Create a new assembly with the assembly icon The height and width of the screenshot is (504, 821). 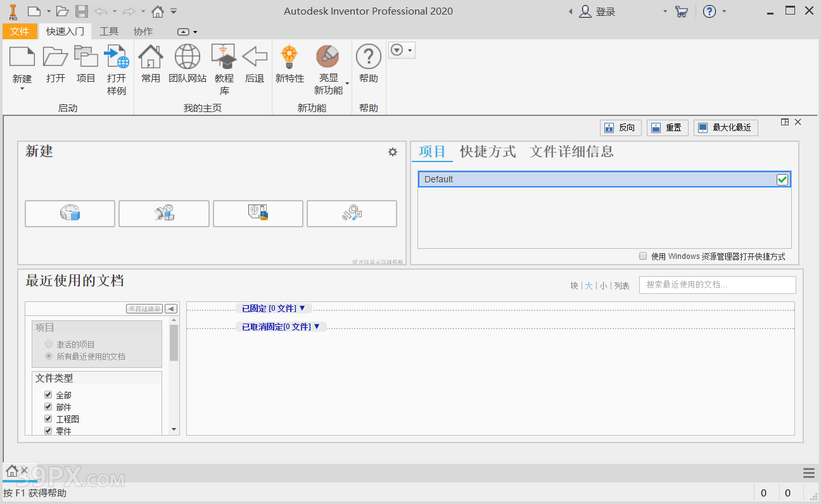(164, 213)
